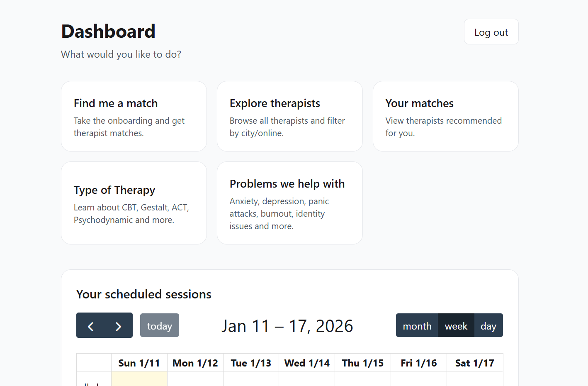This screenshot has width=588, height=386.
Task: Open the Find me a match card
Action: point(134,116)
